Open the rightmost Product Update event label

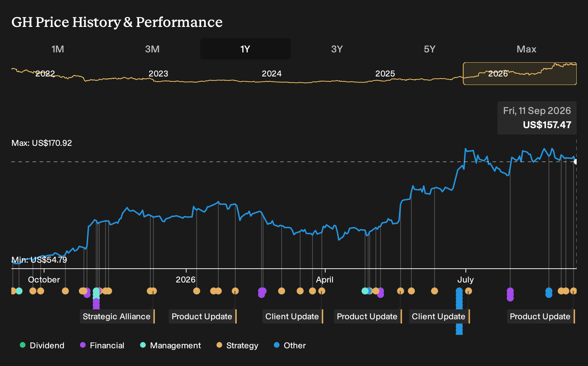541,316
